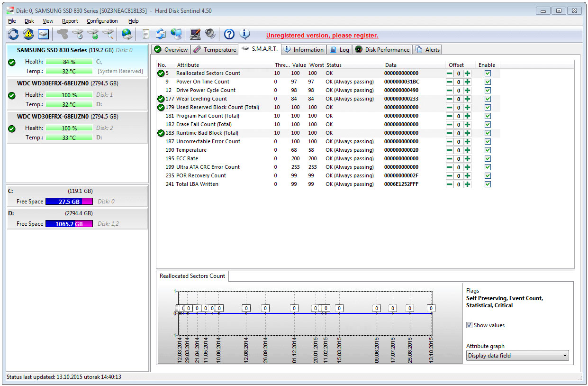Open help via the question mark icon
This screenshot has width=588, height=386.
pyautogui.click(x=229, y=34)
